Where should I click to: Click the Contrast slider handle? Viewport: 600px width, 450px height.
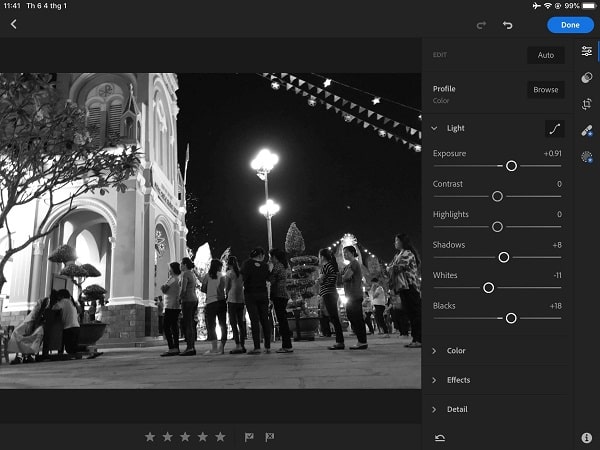tap(497, 196)
